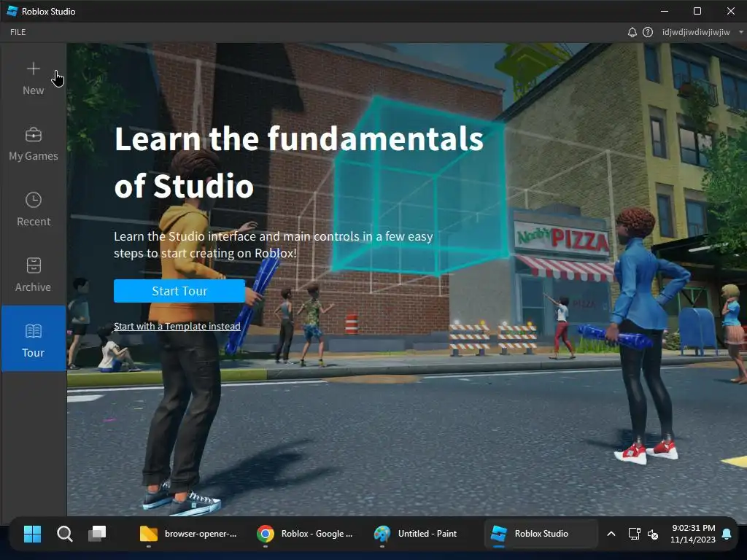This screenshot has width=747, height=560.
Task: Open the help question mark icon
Action: [648, 32]
